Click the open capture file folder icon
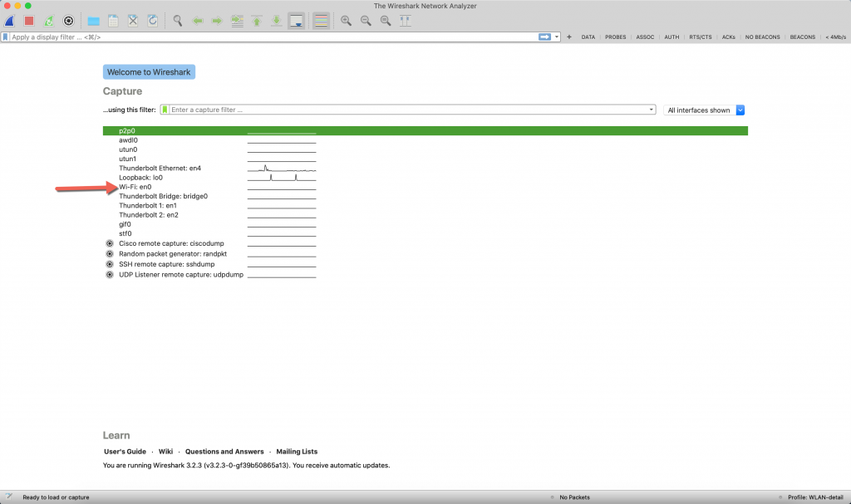The height and width of the screenshot is (504, 851). pyautogui.click(x=93, y=21)
